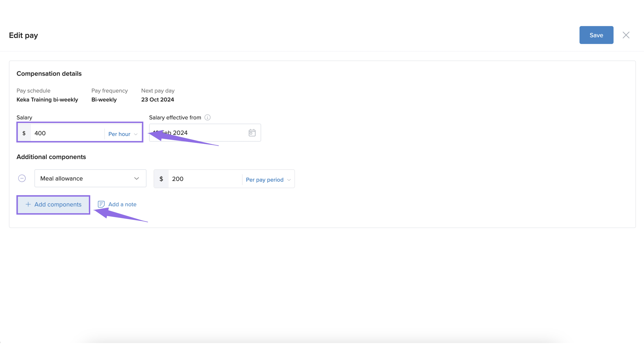Image resolution: width=644 pixels, height=362 pixels.
Task: Click the info icon beside Salary effective from
Action: (207, 117)
